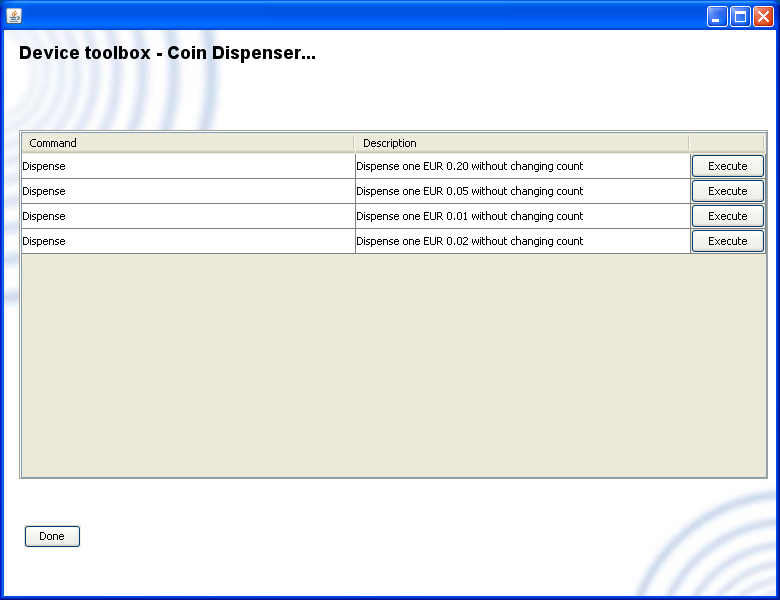Click the Java icon in title bar
The height and width of the screenshot is (600, 780).
point(14,16)
